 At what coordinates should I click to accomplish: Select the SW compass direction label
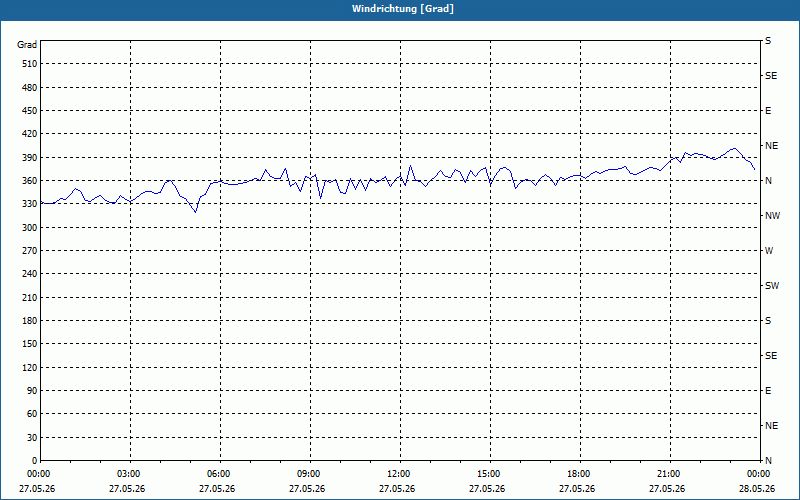coord(772,286)
